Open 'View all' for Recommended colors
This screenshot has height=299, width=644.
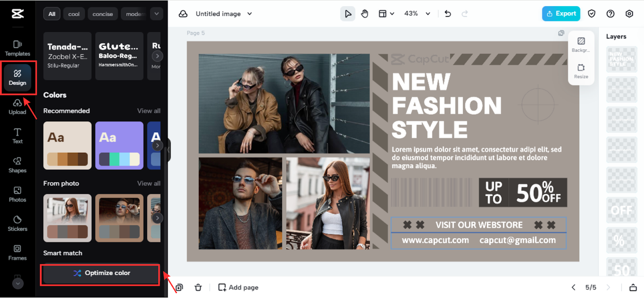tap(149, 111)
